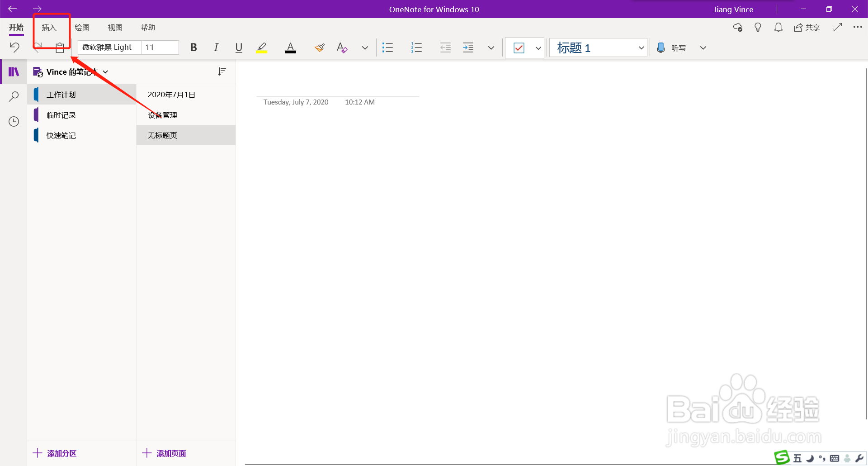Click the page date Tuesday, July 7, 2020

[296, 102]
